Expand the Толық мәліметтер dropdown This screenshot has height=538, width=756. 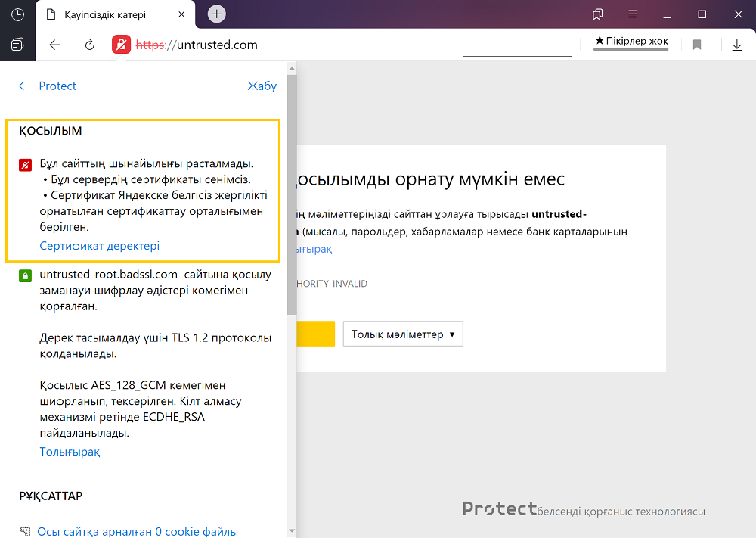(403, 334)
